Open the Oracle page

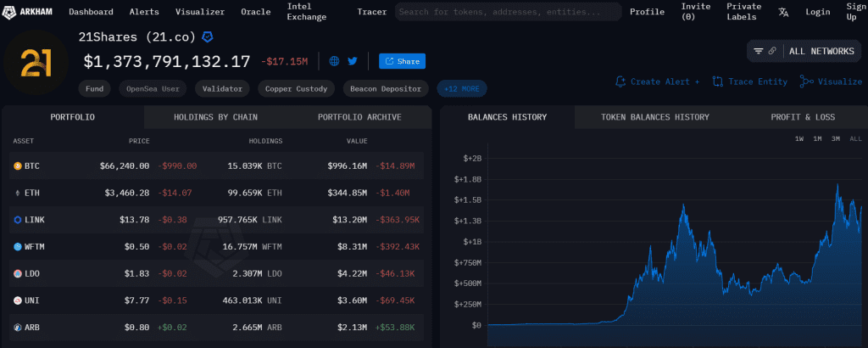point(256,12)
